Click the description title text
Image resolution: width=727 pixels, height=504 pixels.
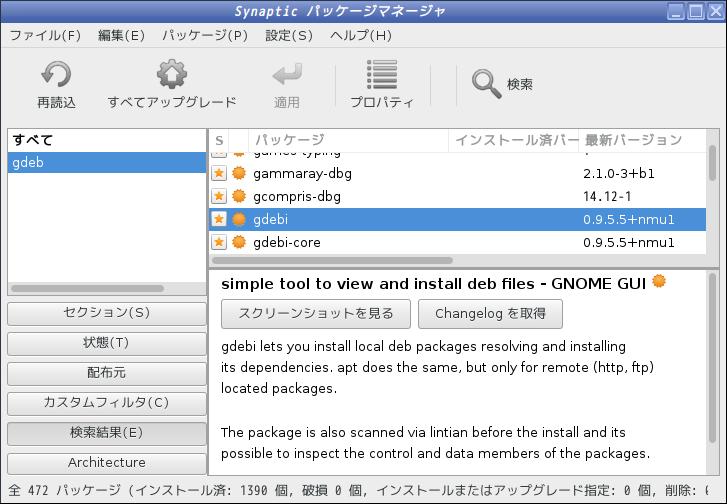click(x=434, y=284)
